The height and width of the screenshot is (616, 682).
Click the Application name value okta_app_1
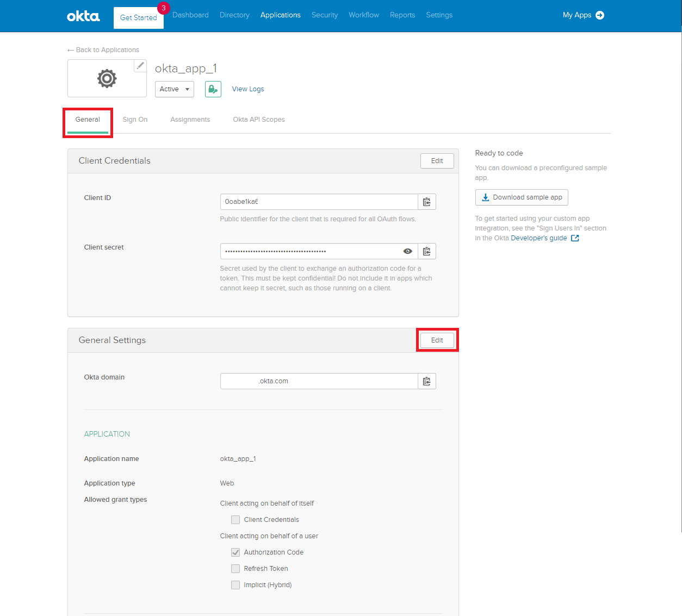(x=238, y=459)
